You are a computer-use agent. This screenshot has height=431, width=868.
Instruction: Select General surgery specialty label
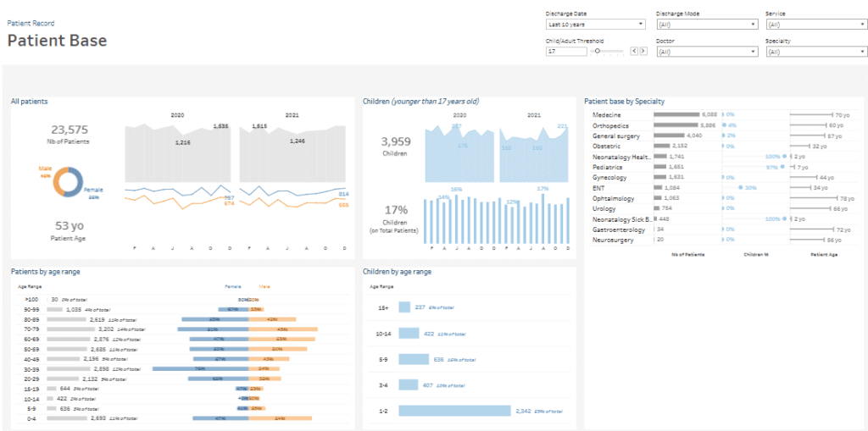616,135
